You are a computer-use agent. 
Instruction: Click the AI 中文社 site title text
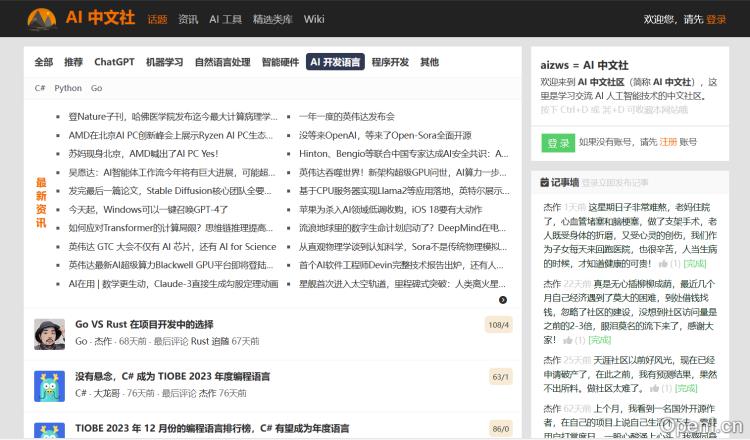pos(100,18)
